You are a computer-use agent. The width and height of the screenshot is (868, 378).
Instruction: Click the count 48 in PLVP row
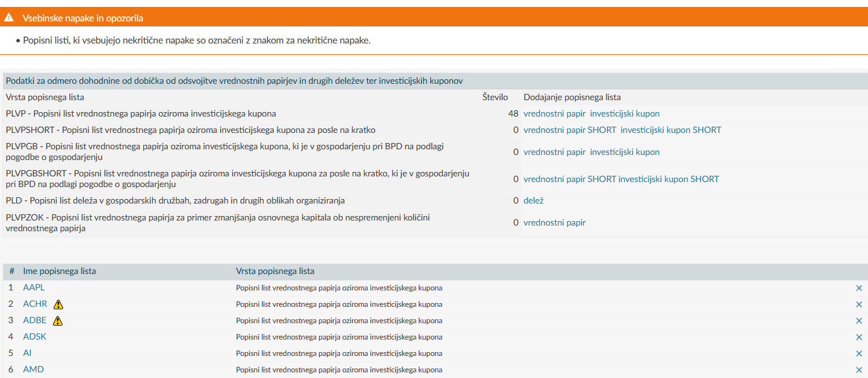click(513, 113)
